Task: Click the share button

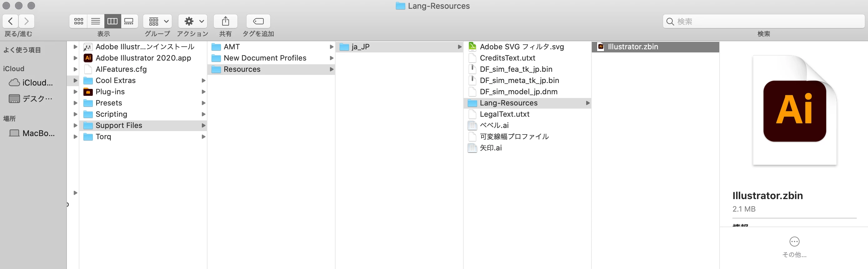Action: 225,21
